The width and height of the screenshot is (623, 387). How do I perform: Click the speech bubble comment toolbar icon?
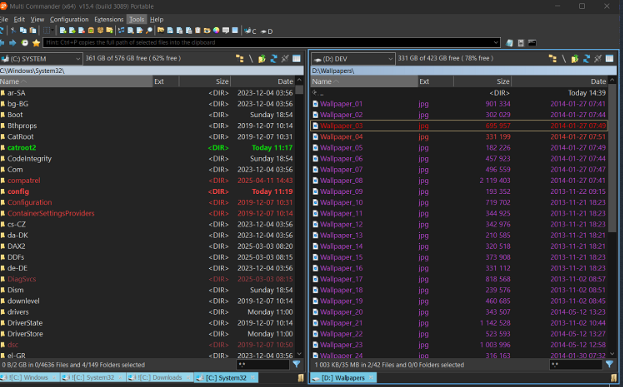(x=226, y=30)
